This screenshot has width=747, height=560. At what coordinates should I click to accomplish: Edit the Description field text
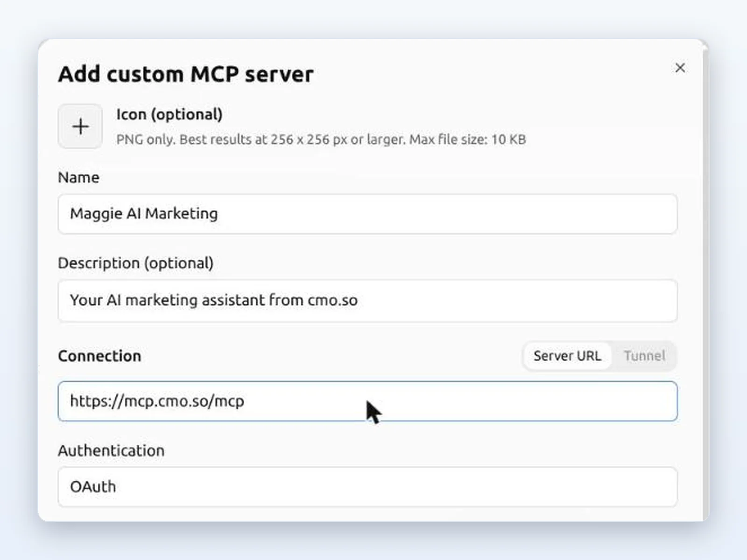pos(367,301)
